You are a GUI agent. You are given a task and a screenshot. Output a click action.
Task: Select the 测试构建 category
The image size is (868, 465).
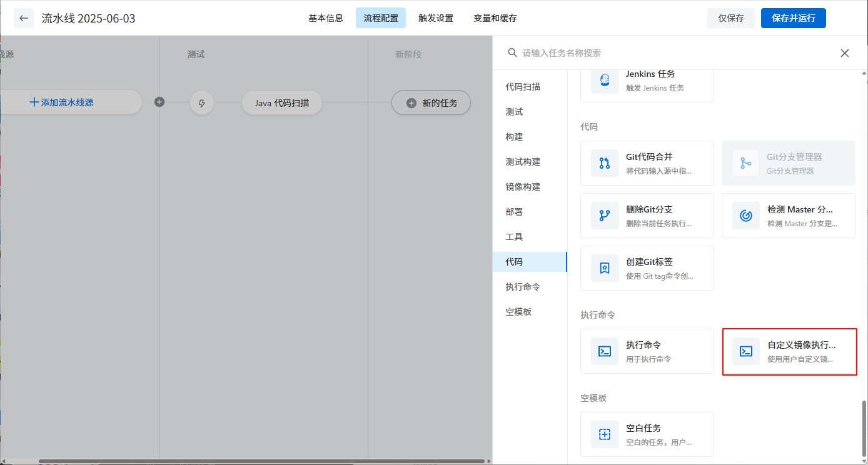(530, 162)
